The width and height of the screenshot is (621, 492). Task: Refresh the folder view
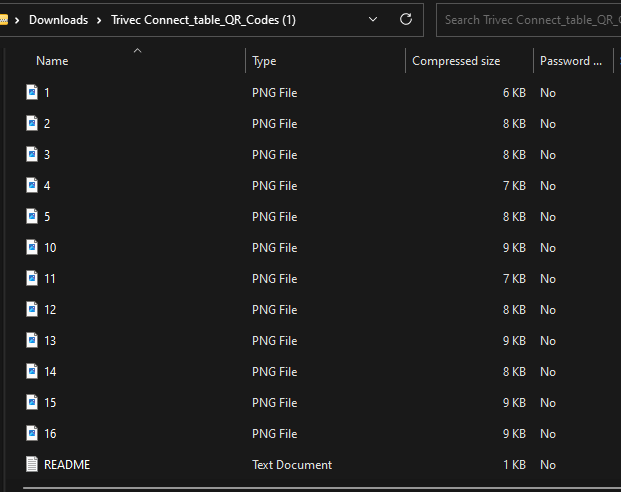tap(406, 19)
